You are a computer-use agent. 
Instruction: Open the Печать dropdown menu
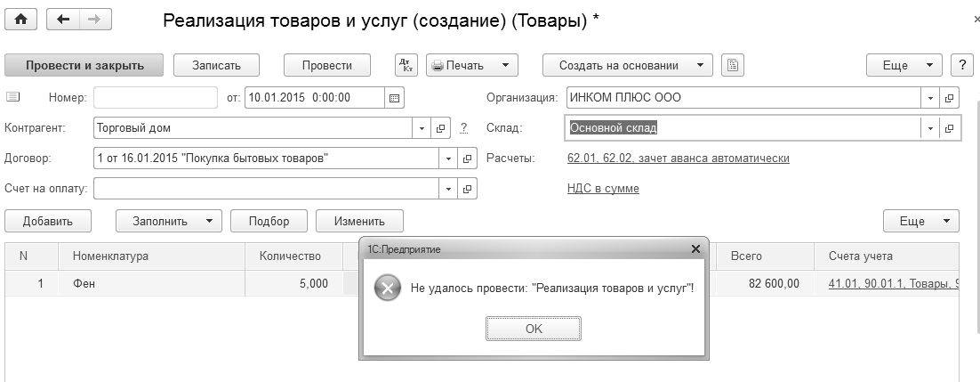tap(472, 65)
